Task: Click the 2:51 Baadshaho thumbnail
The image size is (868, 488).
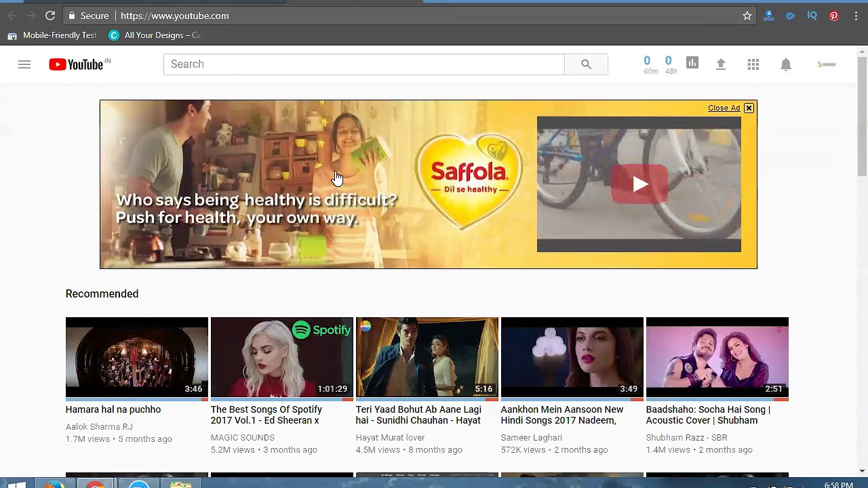Action: coord(717,357)
